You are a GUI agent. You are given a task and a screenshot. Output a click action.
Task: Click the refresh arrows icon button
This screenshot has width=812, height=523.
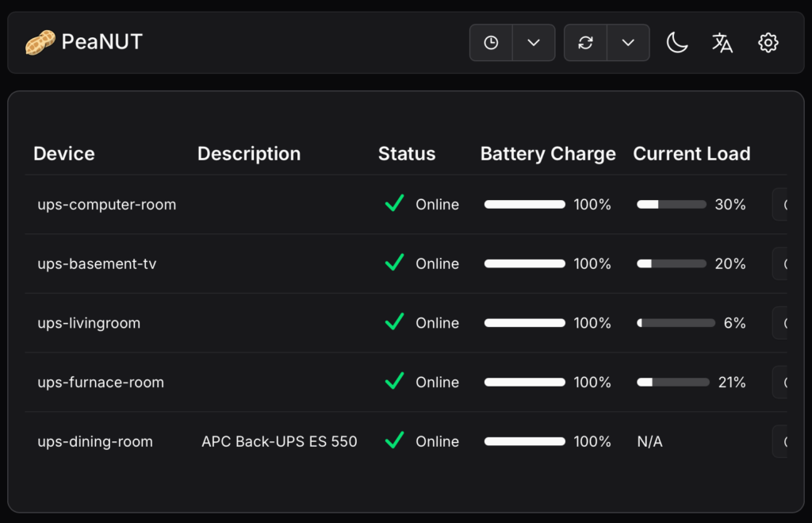585,43
